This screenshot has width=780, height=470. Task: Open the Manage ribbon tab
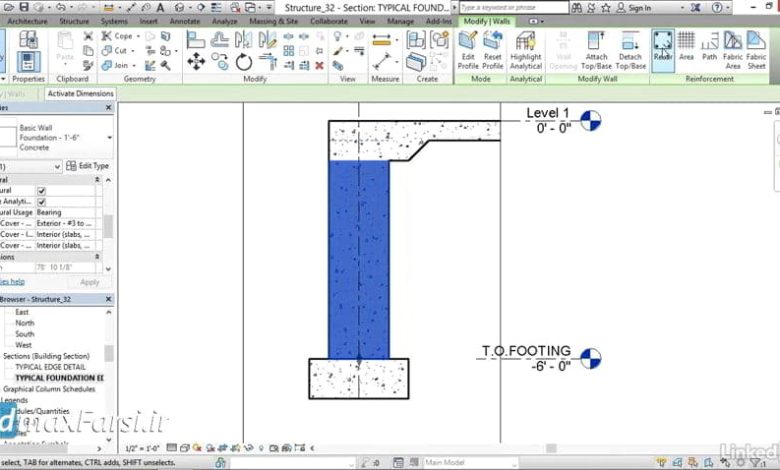click(x=400, y=21)
